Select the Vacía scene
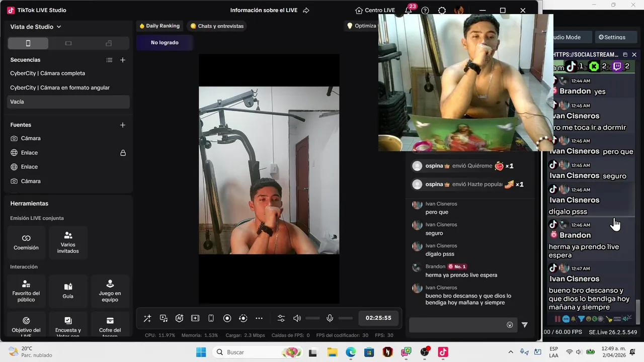Screen dimensions: 644x362 click(x=68, y=102)
